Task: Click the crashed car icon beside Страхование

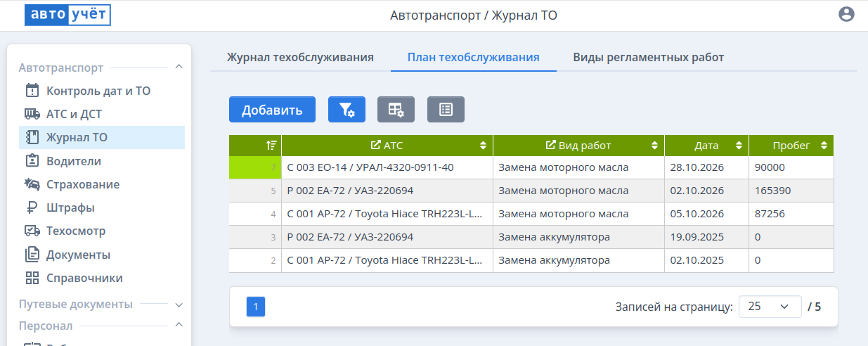Action: point(32,184)
